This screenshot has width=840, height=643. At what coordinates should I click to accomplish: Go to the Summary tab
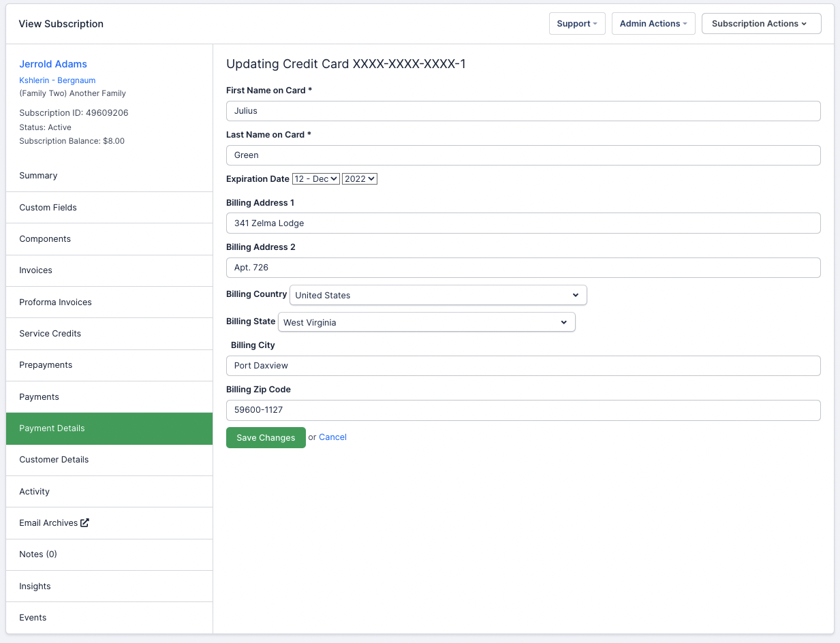coord(38,176)
